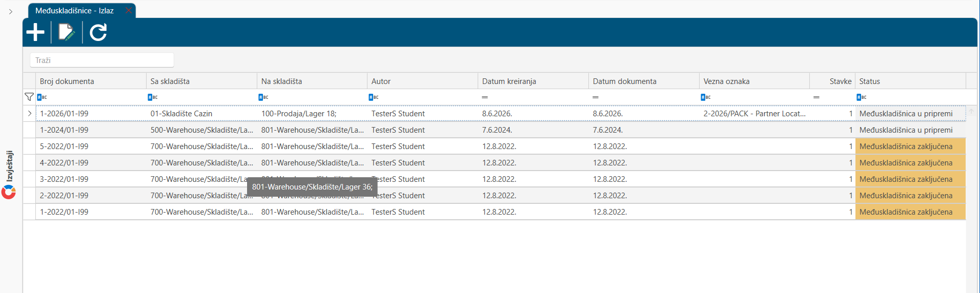This screenshot has height=293, width=980.
Task: Open Sa skladišta filter operator icon
Action: click(x=153, y=97)
